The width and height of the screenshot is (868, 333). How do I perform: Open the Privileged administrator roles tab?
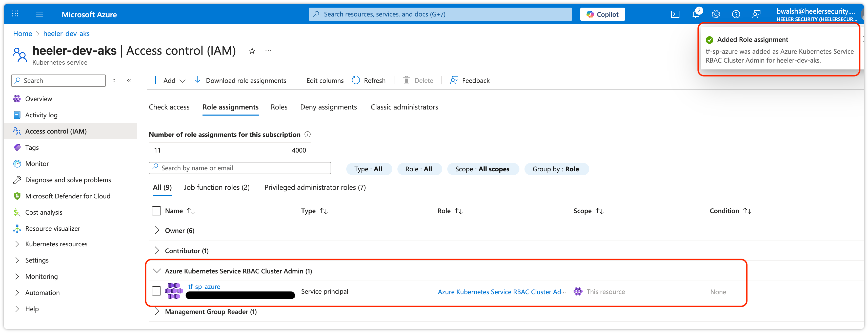pos(315,187)
